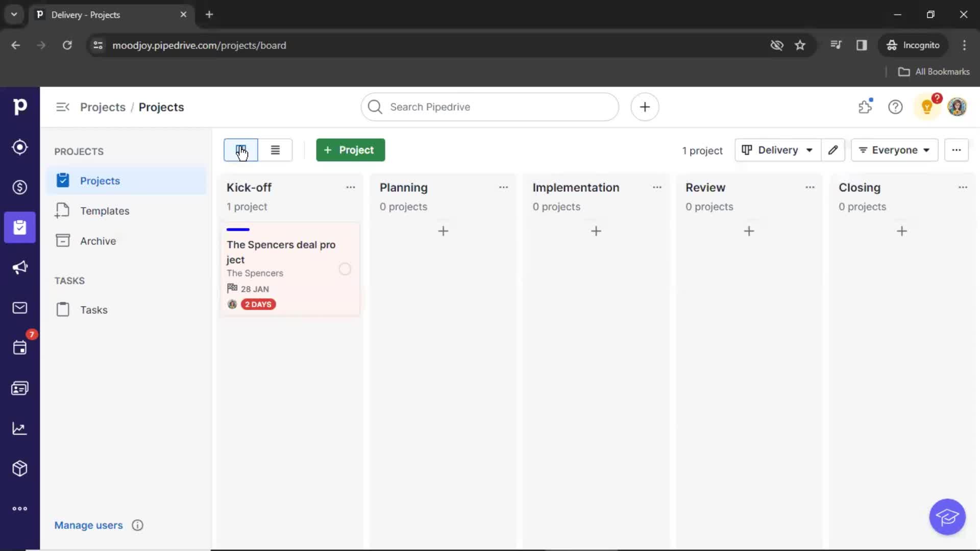Select the Projects menu item
This screenshot has height=551, width=980.
click(x=100, y=180)
